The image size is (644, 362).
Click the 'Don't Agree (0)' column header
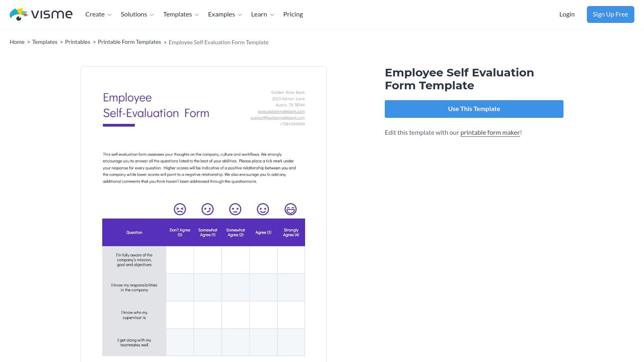pos(180,232)
